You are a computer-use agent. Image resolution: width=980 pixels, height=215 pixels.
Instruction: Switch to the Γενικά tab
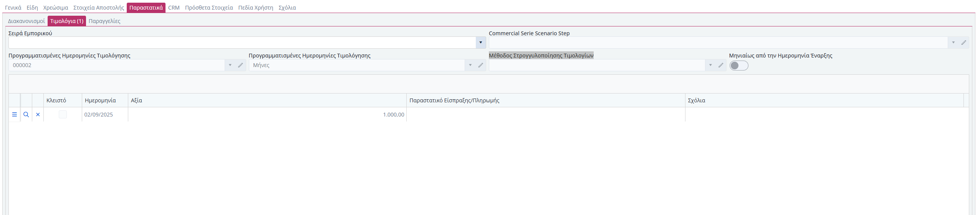tap(13, 8)
